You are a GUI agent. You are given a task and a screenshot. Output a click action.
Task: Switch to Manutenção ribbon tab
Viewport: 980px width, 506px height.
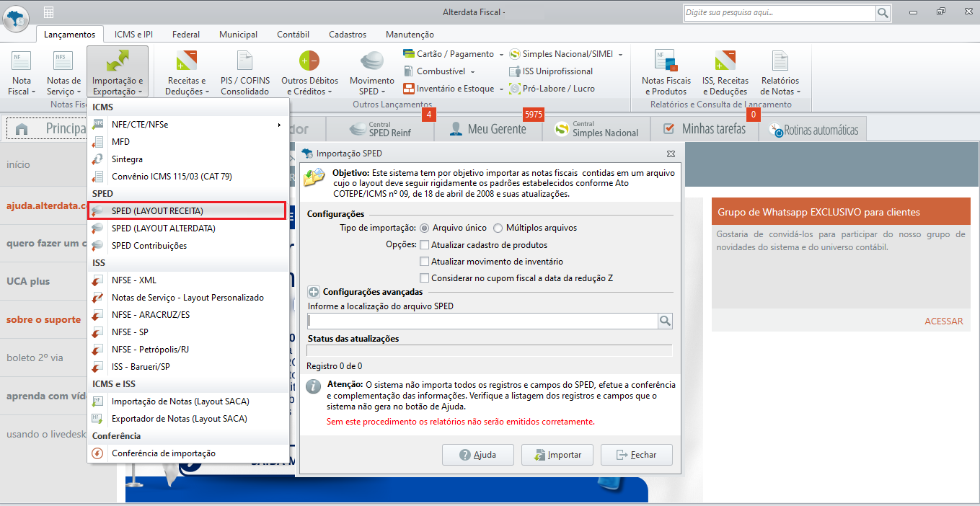[x=410, y=34]
